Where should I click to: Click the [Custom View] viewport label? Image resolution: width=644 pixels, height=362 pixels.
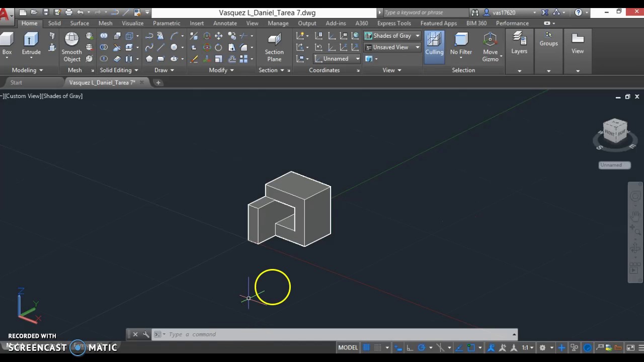(x=23, y=96)
